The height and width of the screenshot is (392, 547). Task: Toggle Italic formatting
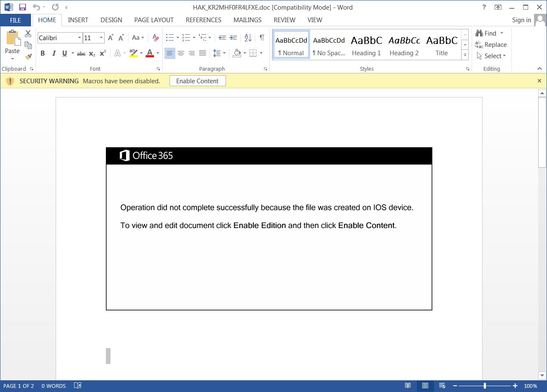pos(54,53)
